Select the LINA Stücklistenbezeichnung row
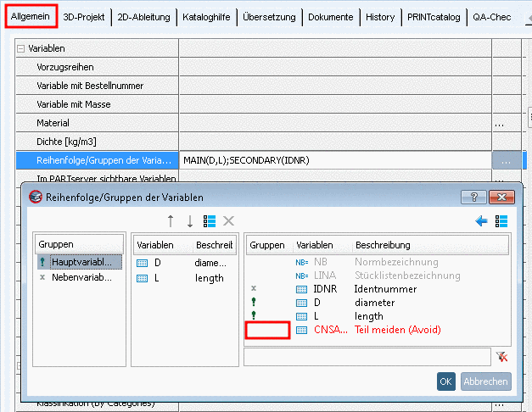Image resolution: width=532 pixels, height=412 pixels. 378,276
